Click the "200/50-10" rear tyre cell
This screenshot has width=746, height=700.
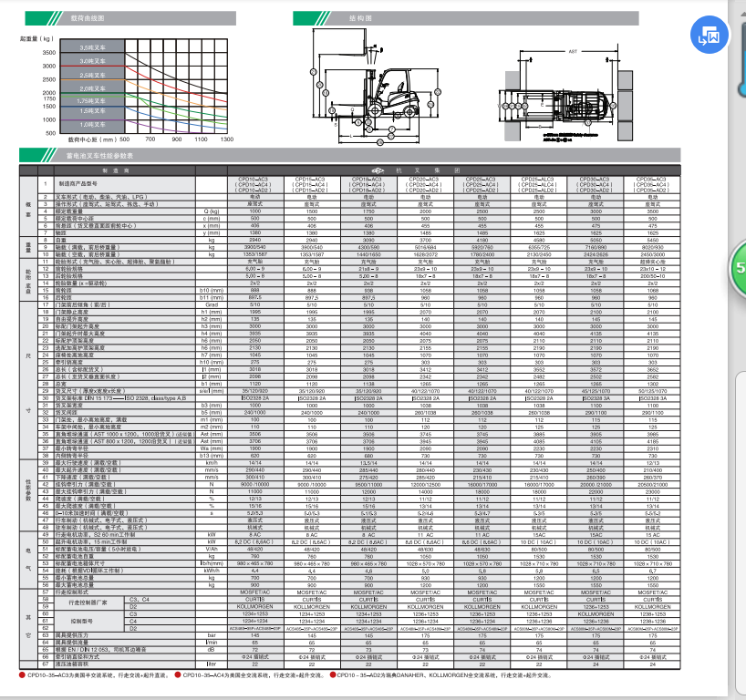pos(653,276)
